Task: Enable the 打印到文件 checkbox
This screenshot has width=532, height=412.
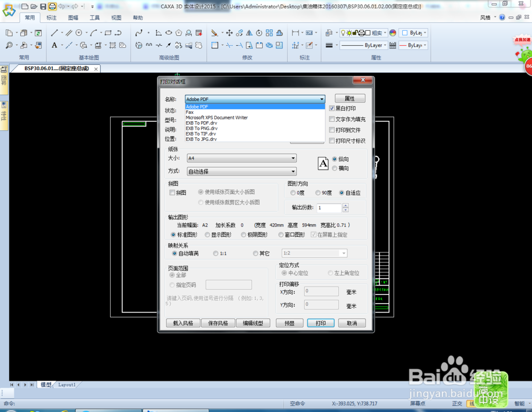Action: pyautogui.click(x=332, y=130)
